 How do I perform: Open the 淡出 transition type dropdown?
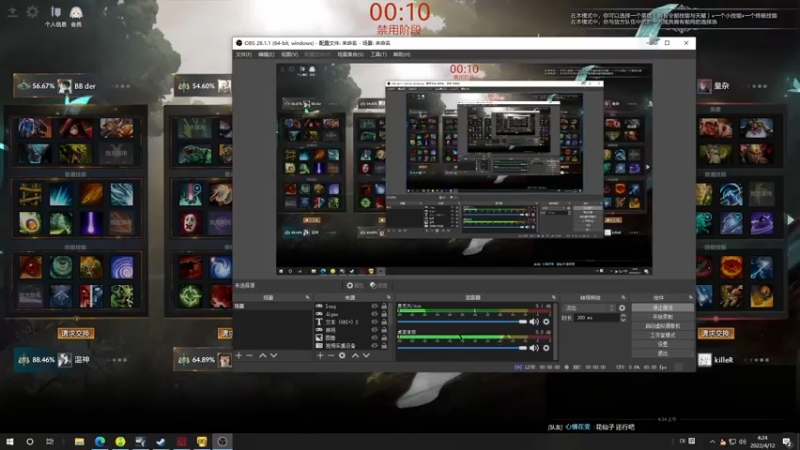(x=589, y=308)
